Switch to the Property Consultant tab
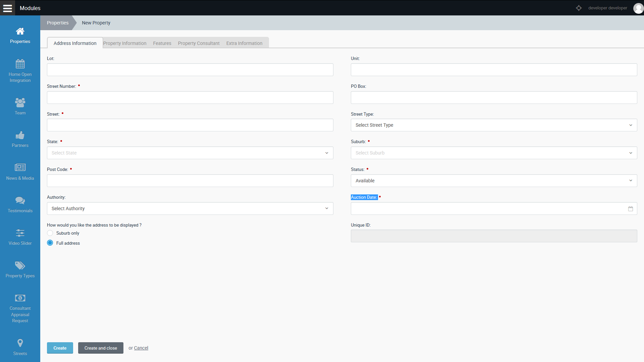 point(199,43)
